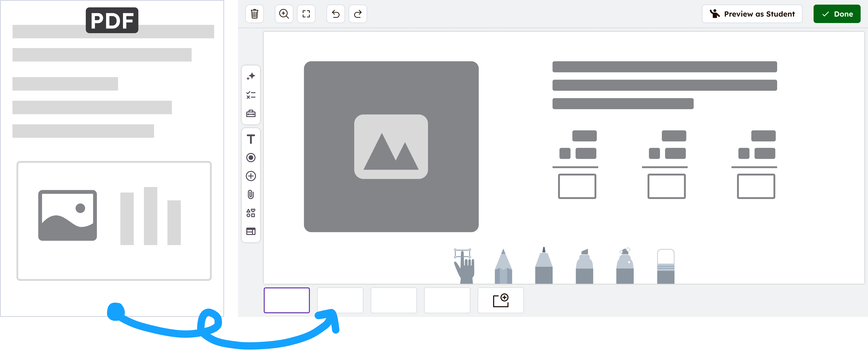Open the toolbox briefcase icon

coord(251,113)
